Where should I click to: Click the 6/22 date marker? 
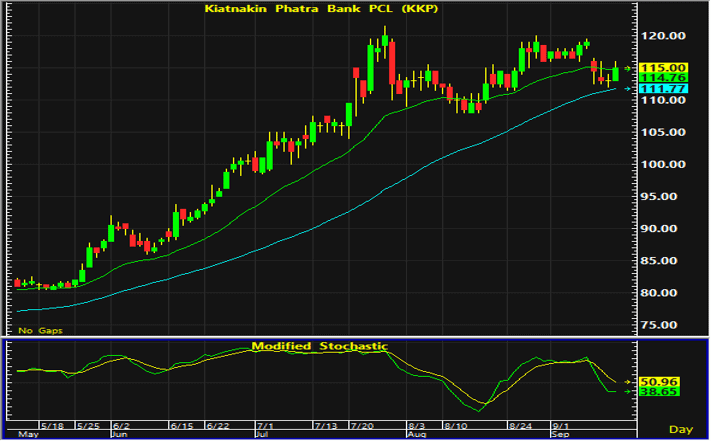pyautogui.click(x=218, y=426)
